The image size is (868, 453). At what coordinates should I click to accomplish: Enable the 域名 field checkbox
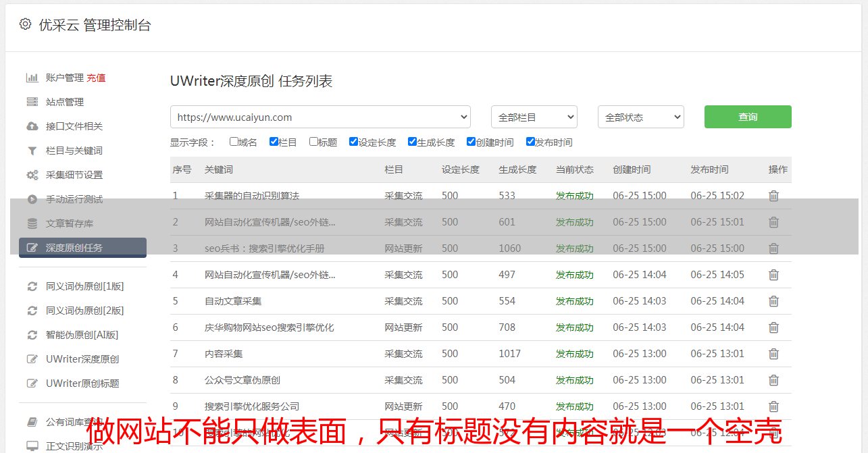point(234,142)
